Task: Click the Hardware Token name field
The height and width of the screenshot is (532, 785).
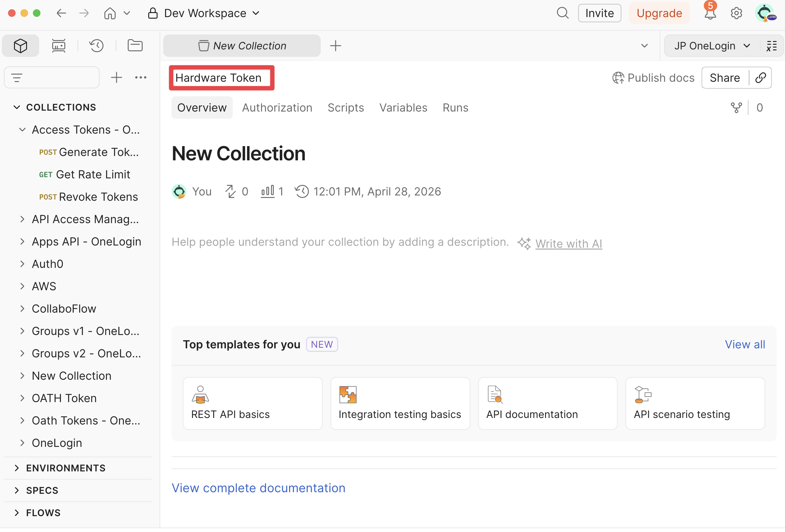Action: click(222, 78)
